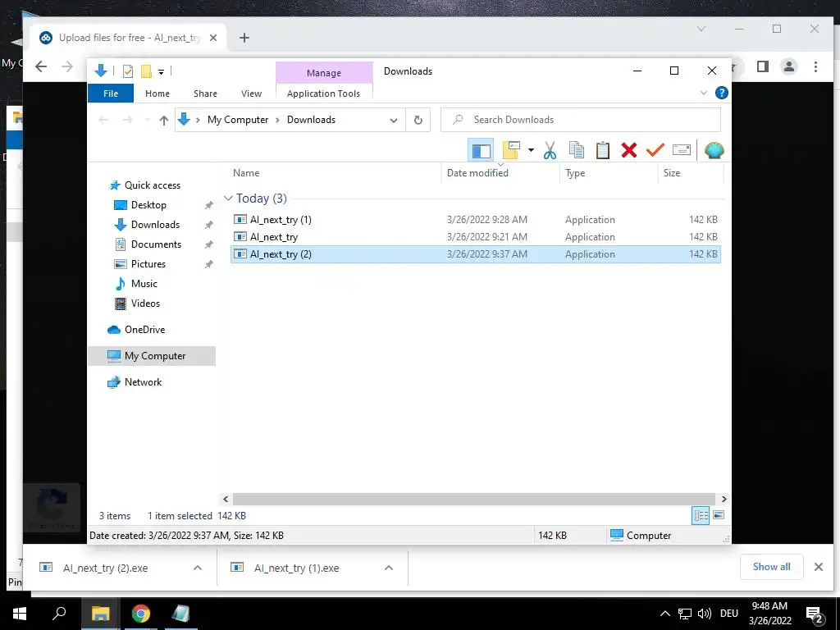
Task: Click the New folder toolbar icon
Action: [511, 151]
